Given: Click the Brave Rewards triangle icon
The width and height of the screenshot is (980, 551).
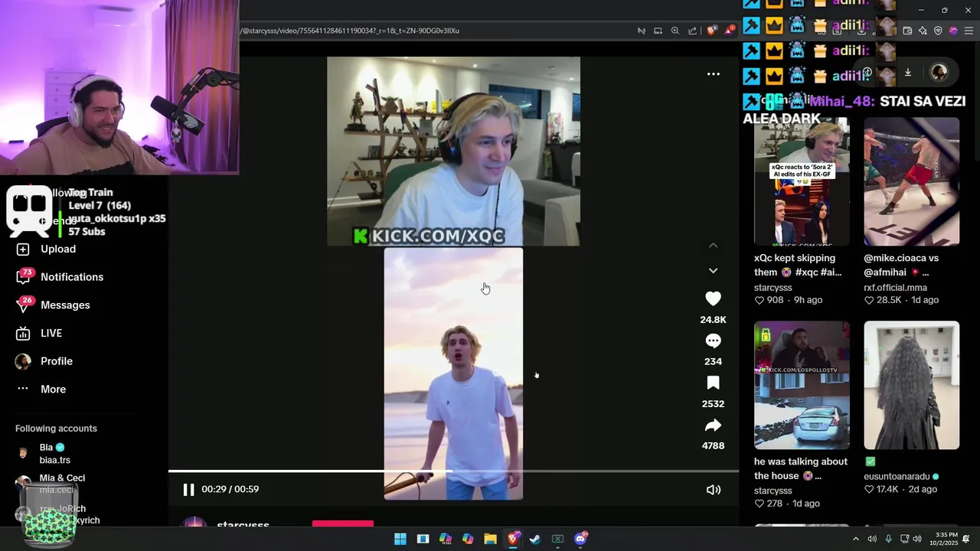Looking at the screenshot, I should [730, 31].
